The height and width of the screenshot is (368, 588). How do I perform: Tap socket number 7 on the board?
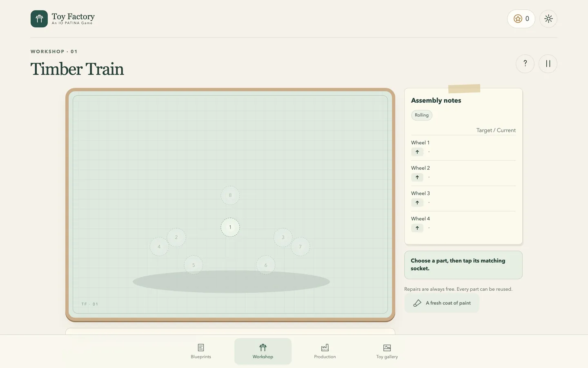tap(301, 247)
